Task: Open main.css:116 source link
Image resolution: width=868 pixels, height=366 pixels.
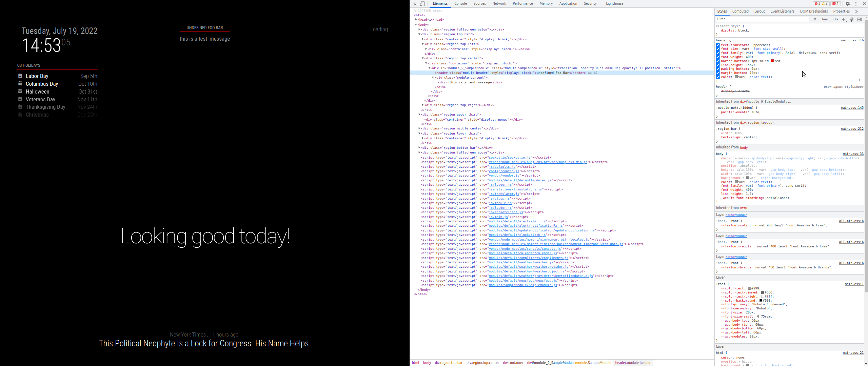Action: [852, 40]
